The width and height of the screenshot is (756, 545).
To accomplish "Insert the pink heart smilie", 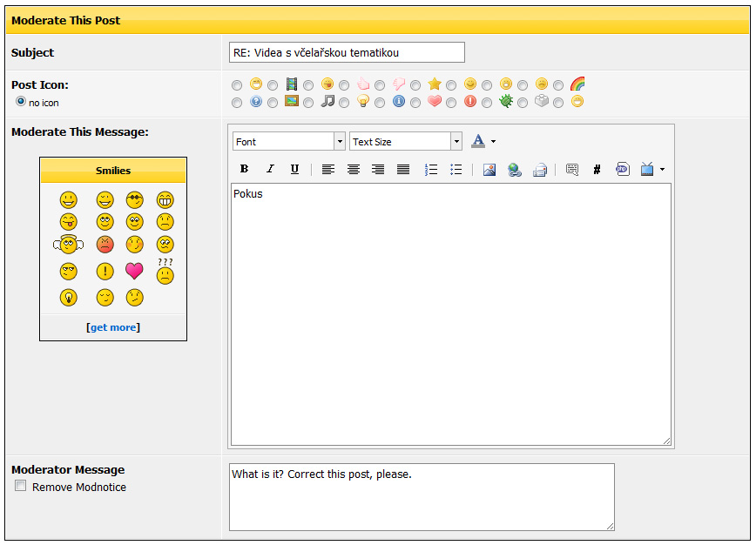I will pos(134,271).
